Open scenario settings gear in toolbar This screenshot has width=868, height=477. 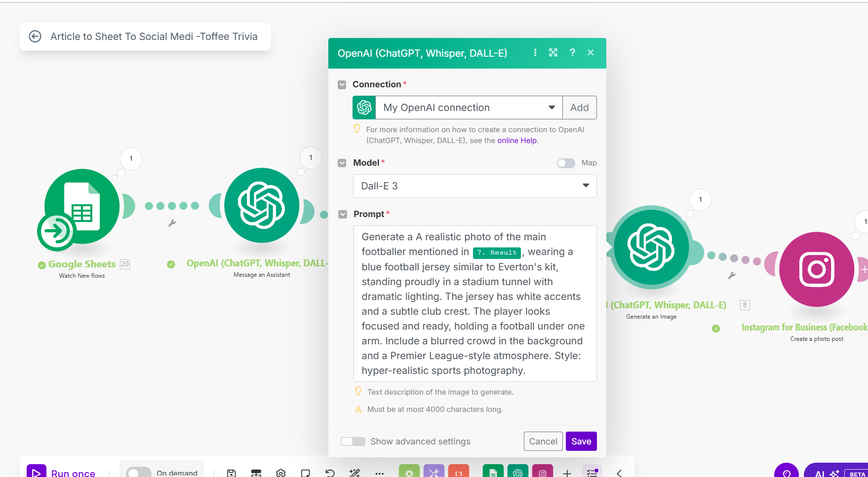click(x=281, y=473)
